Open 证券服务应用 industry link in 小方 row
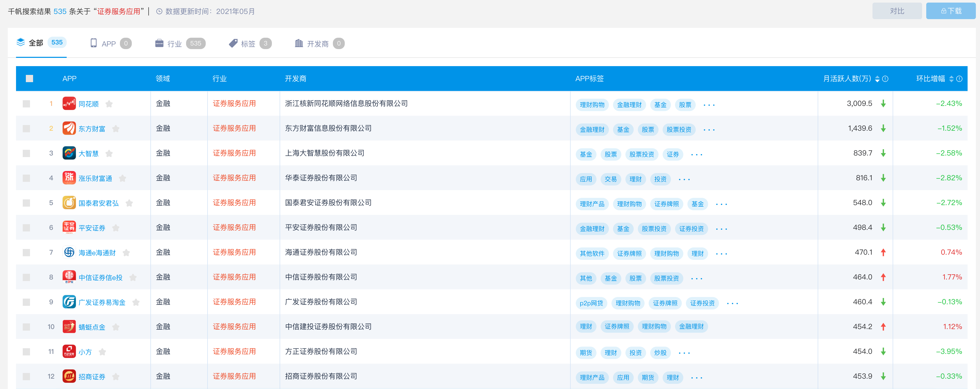This screenshot has height=389, width=980. click(x=234, y=351)
